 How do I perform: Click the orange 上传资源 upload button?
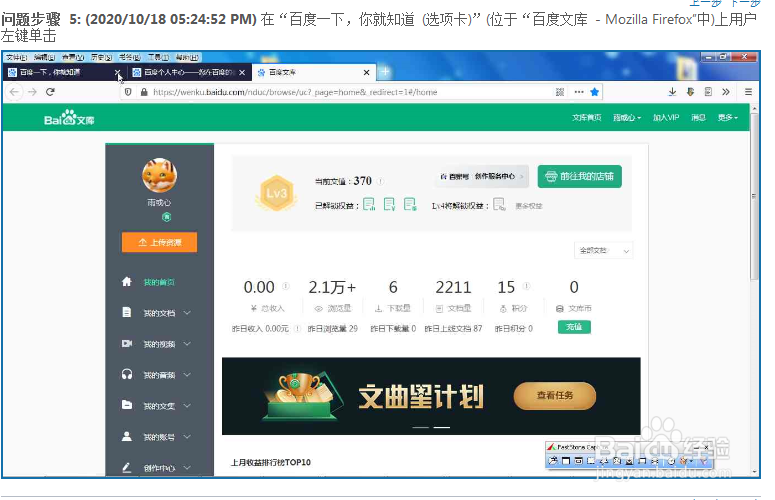click(x=159, y=242)
